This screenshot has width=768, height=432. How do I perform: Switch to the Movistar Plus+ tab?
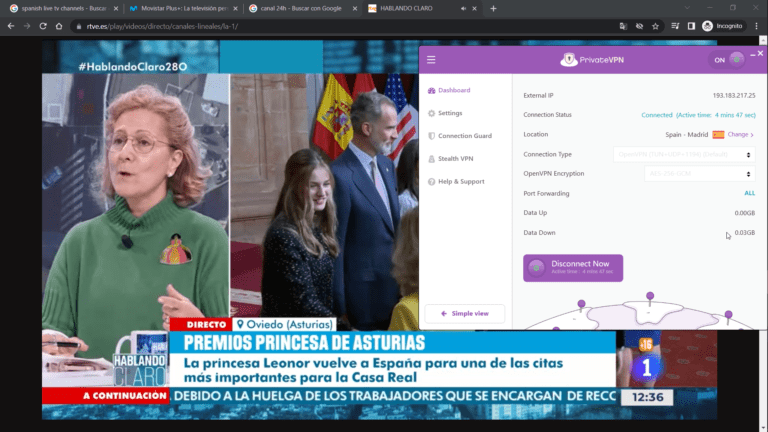[180, 8]
